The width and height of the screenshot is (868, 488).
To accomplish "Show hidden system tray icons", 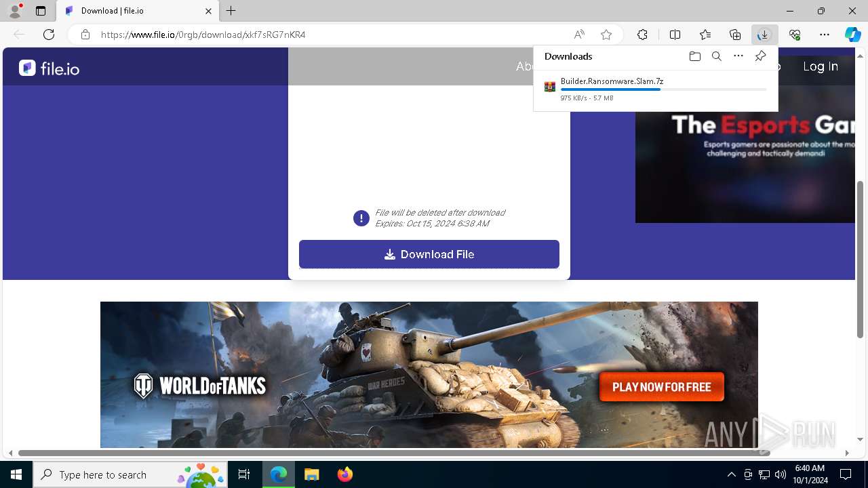I will [x=731, y=474].
